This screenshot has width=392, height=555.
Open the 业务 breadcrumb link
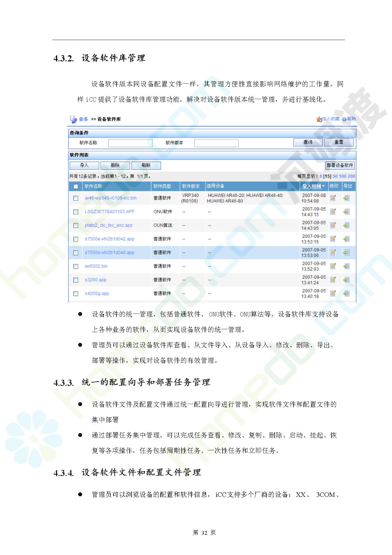[83, 119]
